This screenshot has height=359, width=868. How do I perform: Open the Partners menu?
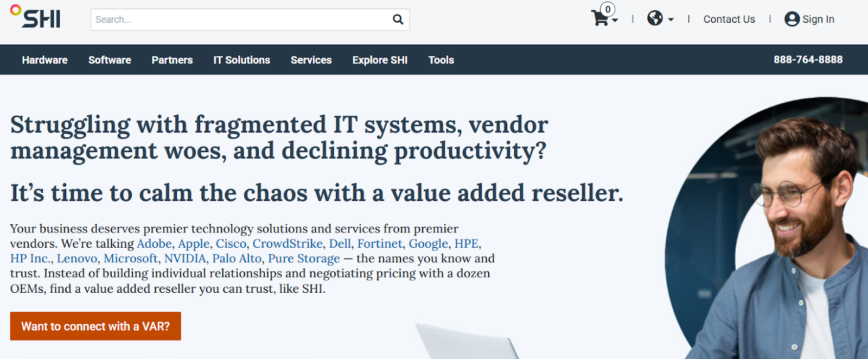pyautogui.click(x=172, y=60)
